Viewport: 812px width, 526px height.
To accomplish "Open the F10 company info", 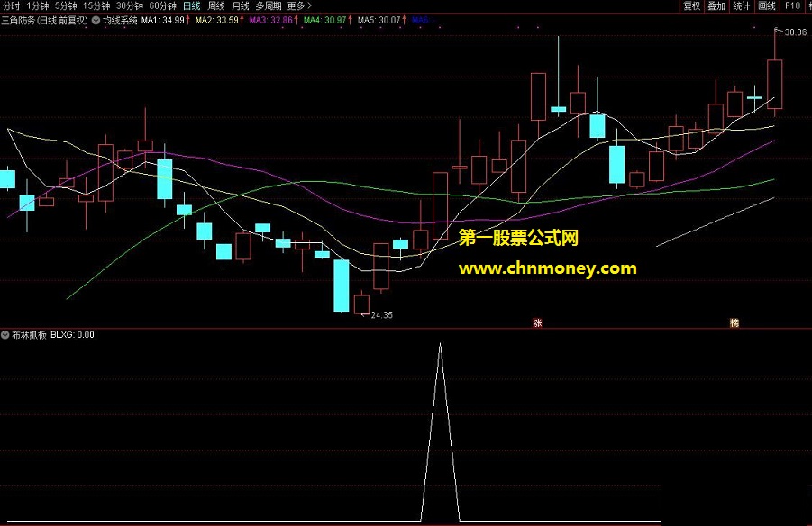I will click(792, 5).
